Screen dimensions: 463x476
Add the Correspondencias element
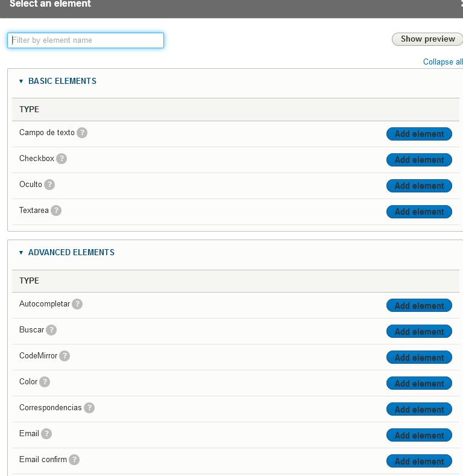(x=419, y=409)
